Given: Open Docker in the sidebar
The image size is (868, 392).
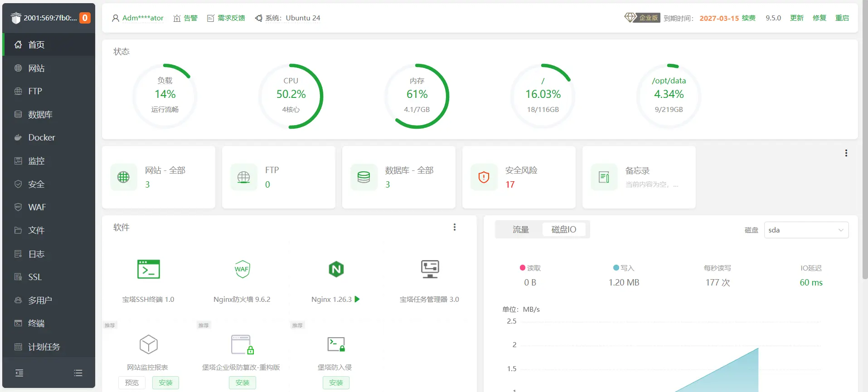Looking at the screenshot, I should (x=42, y=138).
